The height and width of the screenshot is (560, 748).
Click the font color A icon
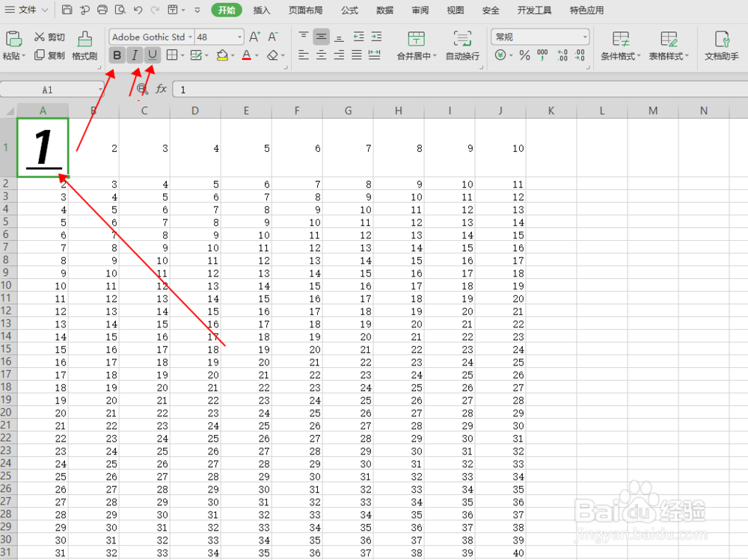point(247,55)
